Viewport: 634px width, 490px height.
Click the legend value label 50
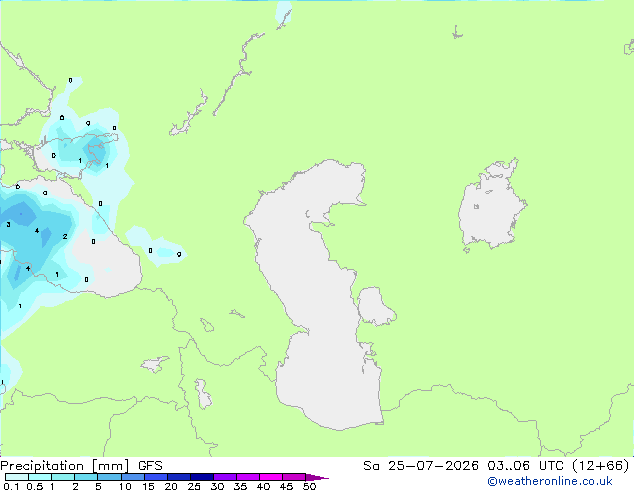[309, 486]
